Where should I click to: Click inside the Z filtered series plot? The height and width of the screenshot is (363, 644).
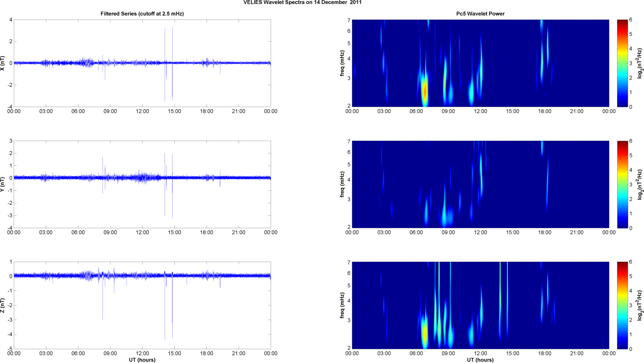142,305
